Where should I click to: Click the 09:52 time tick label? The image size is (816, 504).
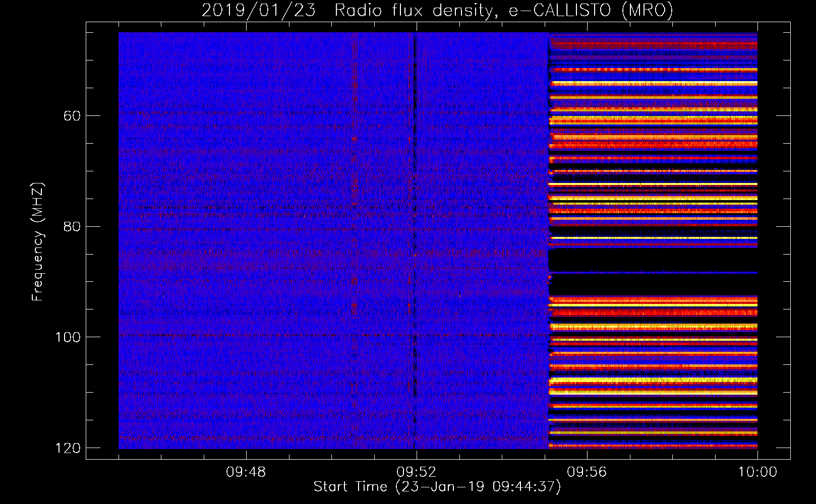point(416,472)
